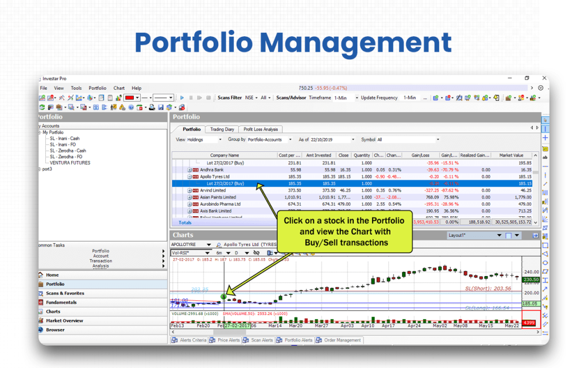
Task: Toggle indicator visibility with the crossed-eye icon
Action: coord(256,252)
